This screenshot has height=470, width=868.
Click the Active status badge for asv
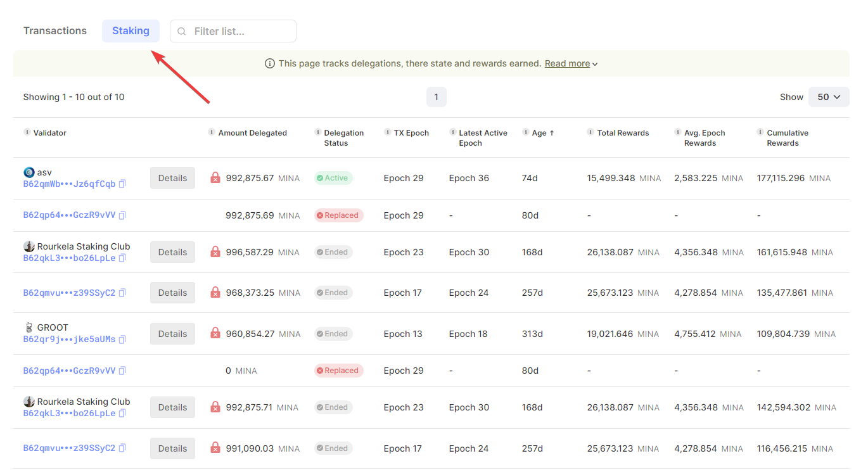[x=333, y=178]
